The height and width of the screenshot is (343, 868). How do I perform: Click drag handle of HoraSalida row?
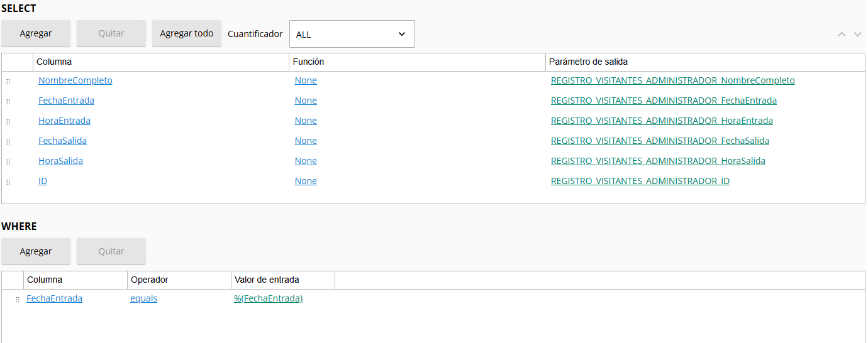click(8, 162)
